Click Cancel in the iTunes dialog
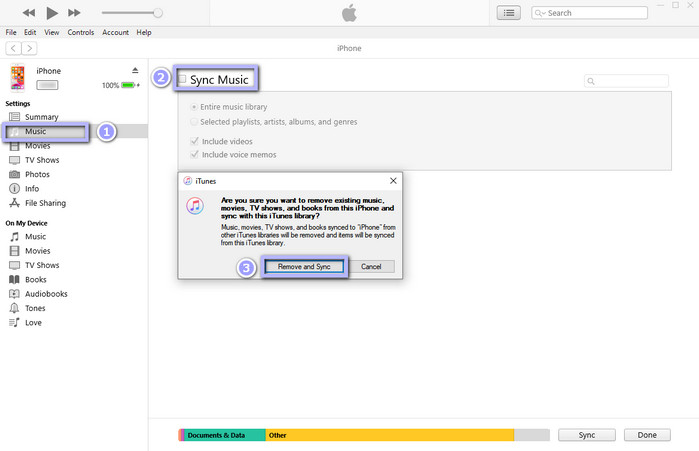699x451 pixels. [371, 266]
